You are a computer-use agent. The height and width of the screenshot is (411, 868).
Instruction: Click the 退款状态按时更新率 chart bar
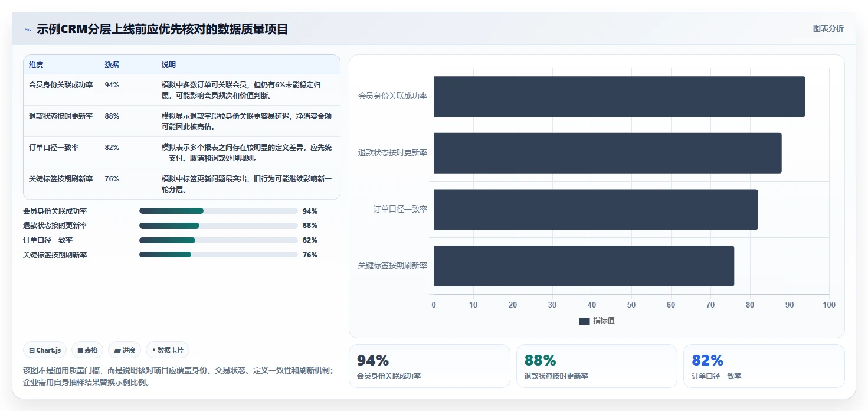coord(608,153)
